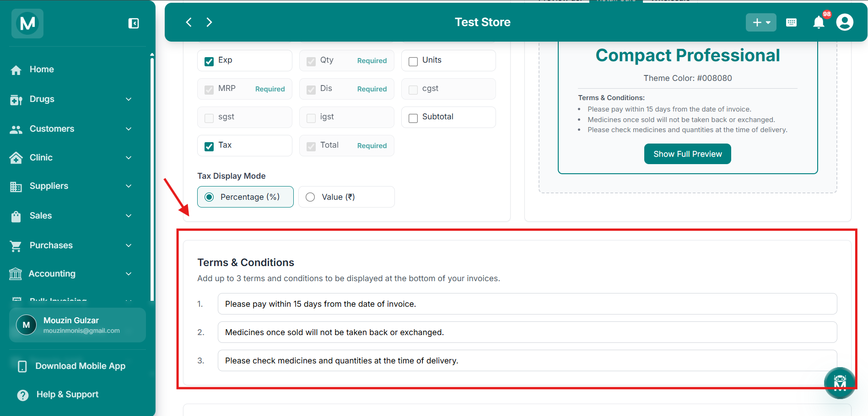
Task: Expand the Customers menu chevron
Action: coord(129,129)
